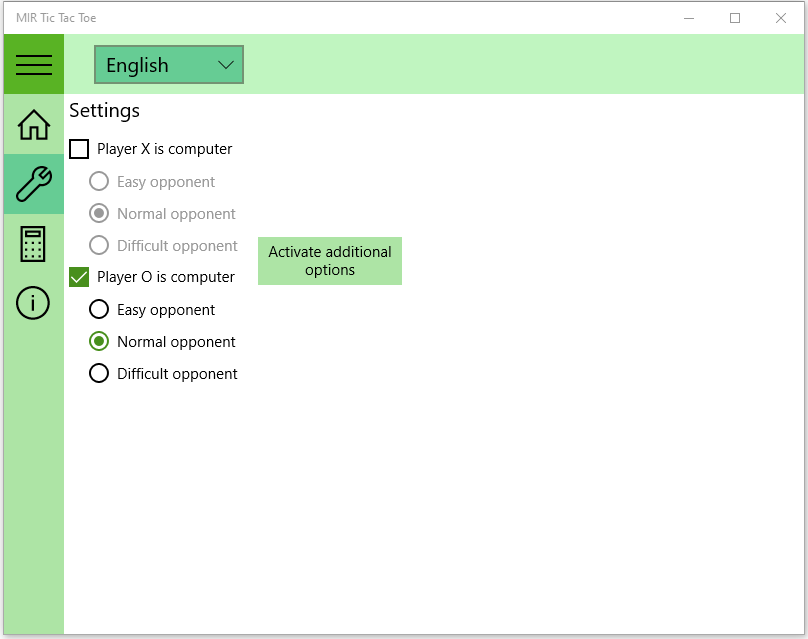
Task: Click the chevron on the language selector
Action: pyautogui.click(x=227, y=64)
